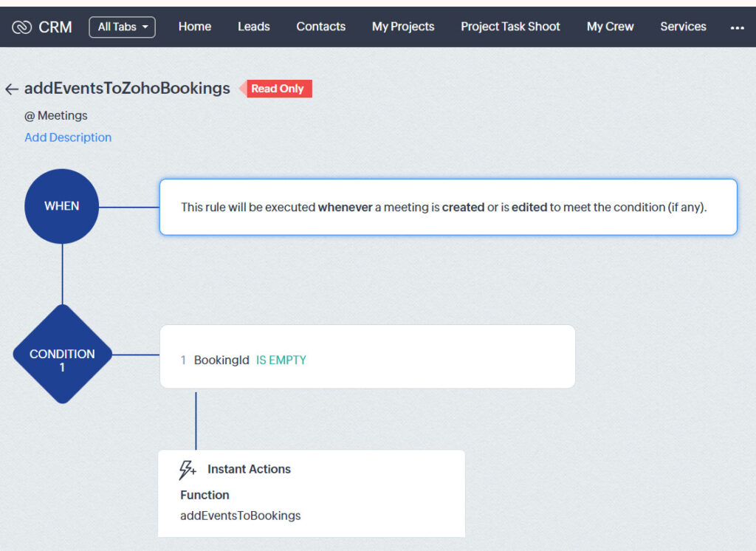Open the All Tabs dropdown

point(122,26)
